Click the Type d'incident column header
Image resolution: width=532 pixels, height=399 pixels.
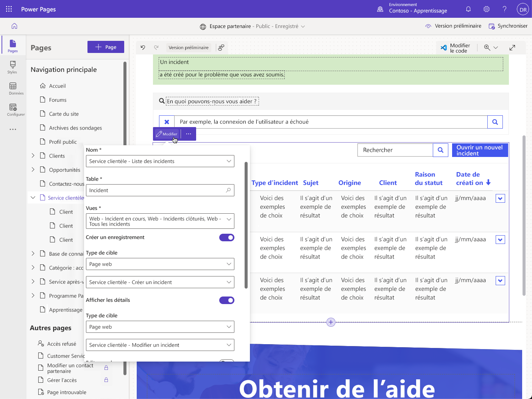click(275, 183)
